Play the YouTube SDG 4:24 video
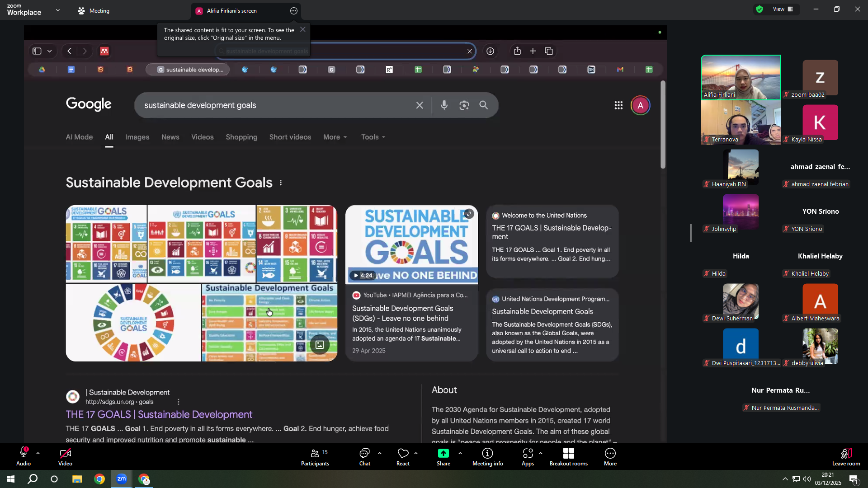The image size is (868, 488). tap(411, 244)
